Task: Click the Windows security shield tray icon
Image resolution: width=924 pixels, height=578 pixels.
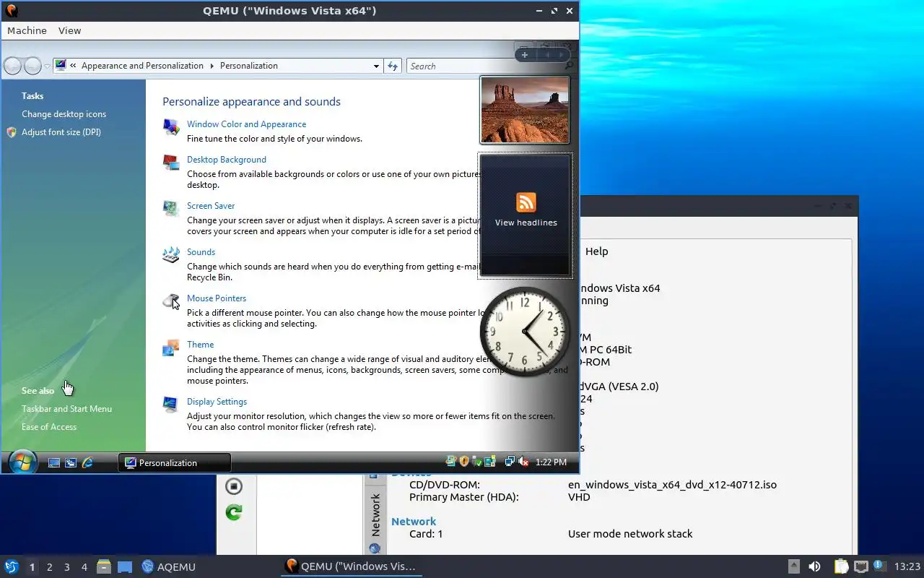Action: tap(464, 462)
